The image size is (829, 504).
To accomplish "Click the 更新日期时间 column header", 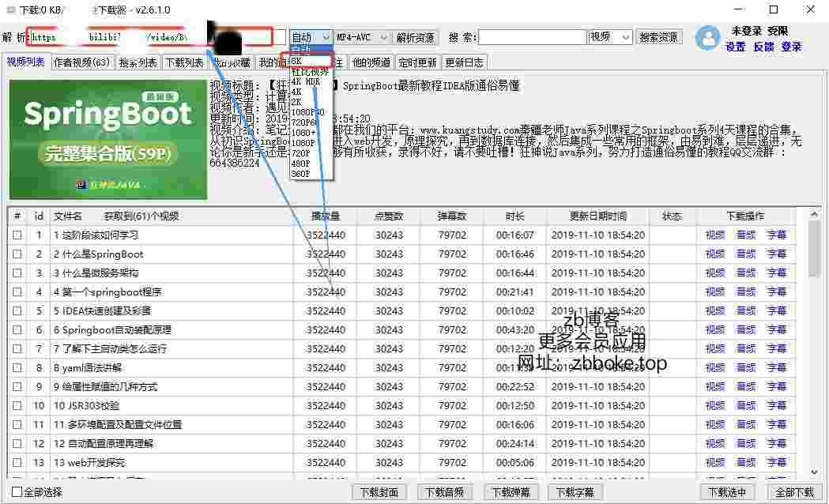I will click(x=598, y=216).
